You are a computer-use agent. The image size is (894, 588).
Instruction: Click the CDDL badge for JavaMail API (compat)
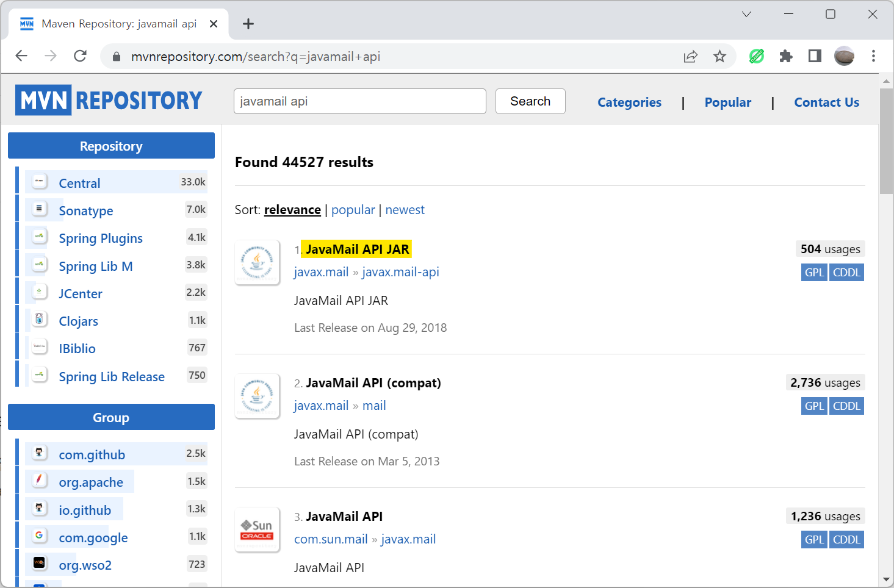coord(846,406)
